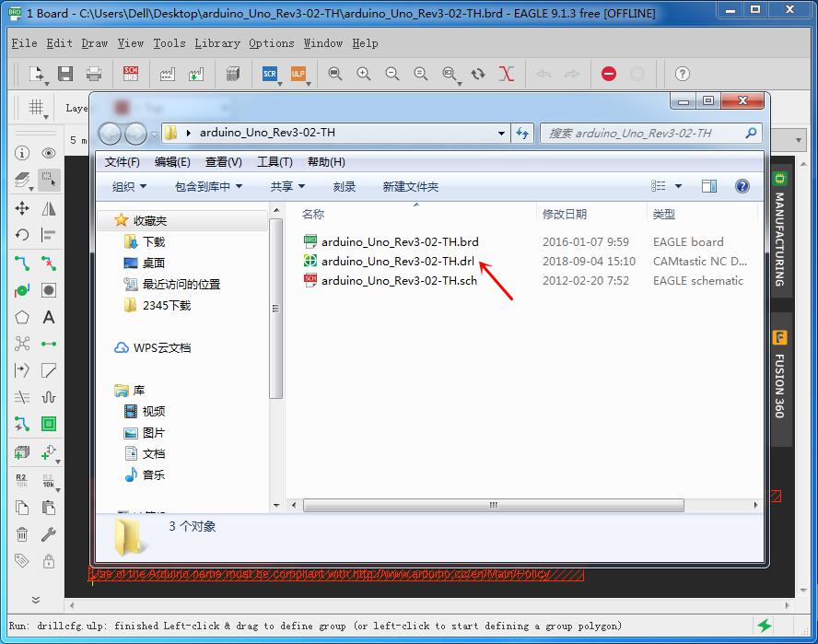Open explorer 查看(V) menu
This screenshot has width=818, height=644.
pyautogui.click(x=223, y=162)
